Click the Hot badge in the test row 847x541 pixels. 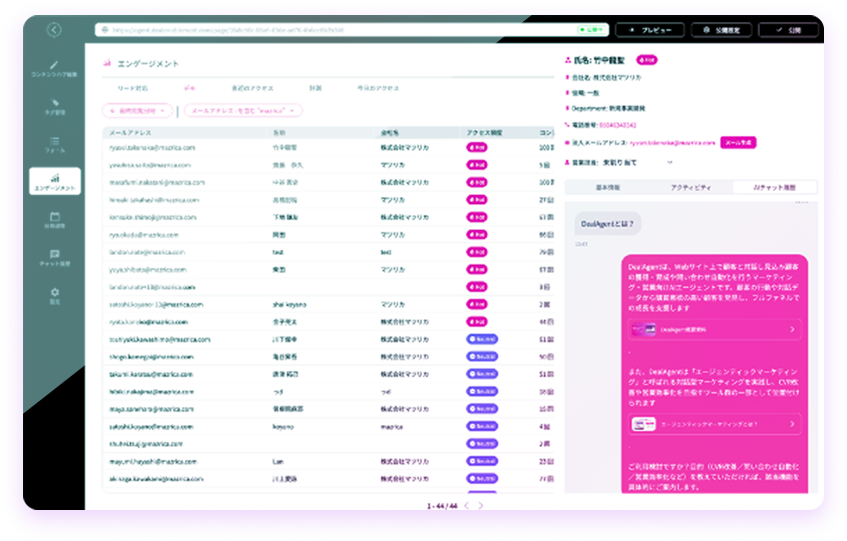tap(477, 252)
